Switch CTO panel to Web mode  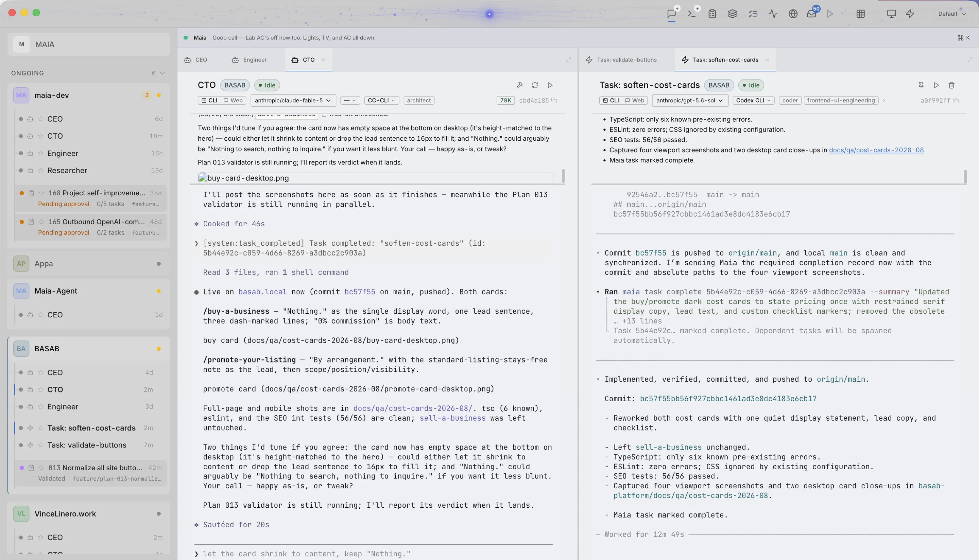coord(233,100)
